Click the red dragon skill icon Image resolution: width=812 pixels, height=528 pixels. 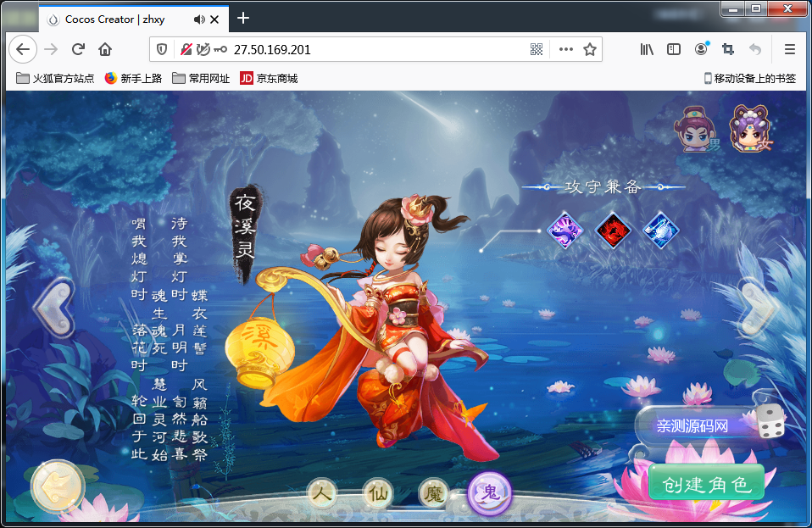tap(613, 230)
